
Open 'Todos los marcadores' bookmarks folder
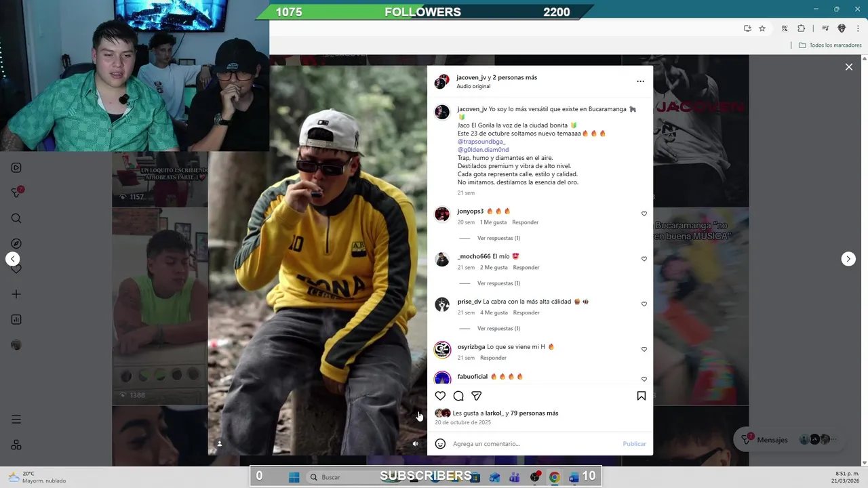pos(830,45)
